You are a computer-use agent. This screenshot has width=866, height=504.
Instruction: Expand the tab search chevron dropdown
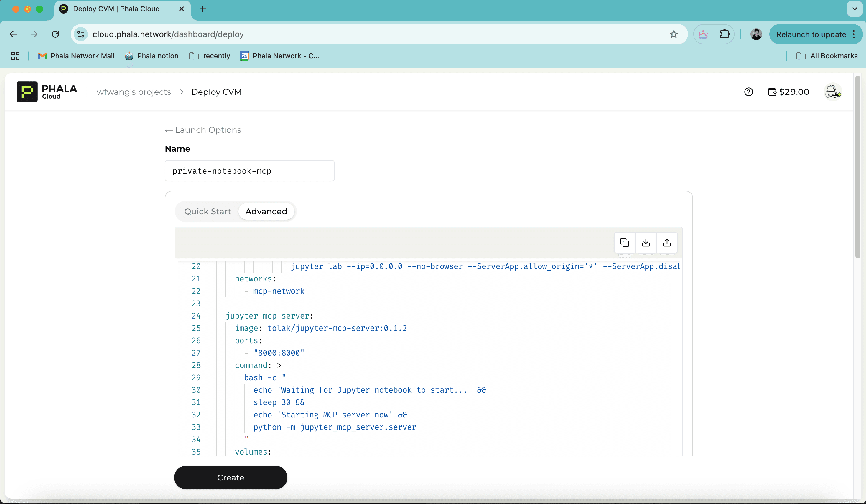(854, 9)
